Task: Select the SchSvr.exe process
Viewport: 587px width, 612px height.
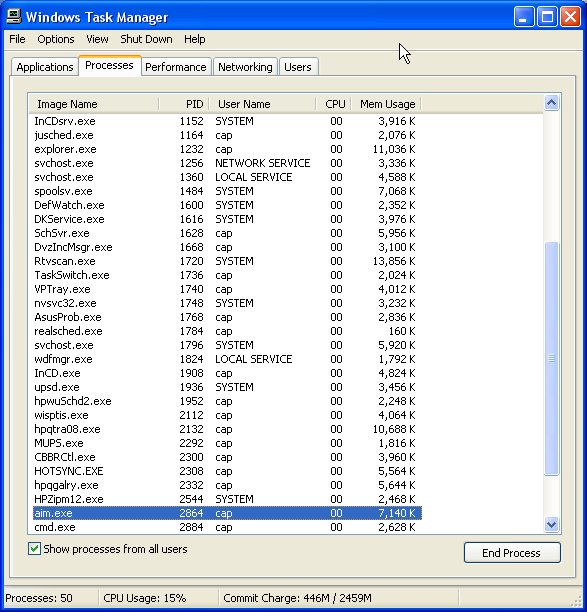Action: [x=227, y=233]
